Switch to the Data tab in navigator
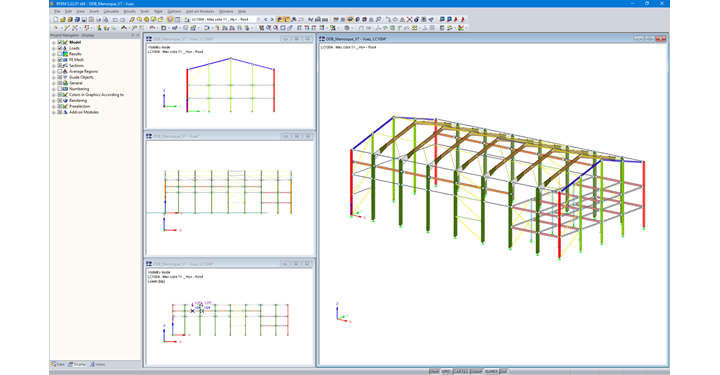720x375 pixels. (58, 364)
